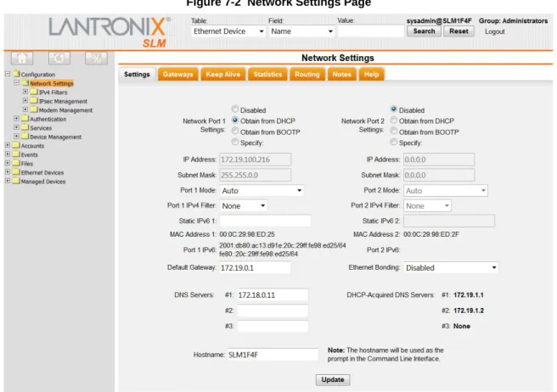Select Disabled for Network Port 1
The image size is (557, 392).
coord(235,109)
